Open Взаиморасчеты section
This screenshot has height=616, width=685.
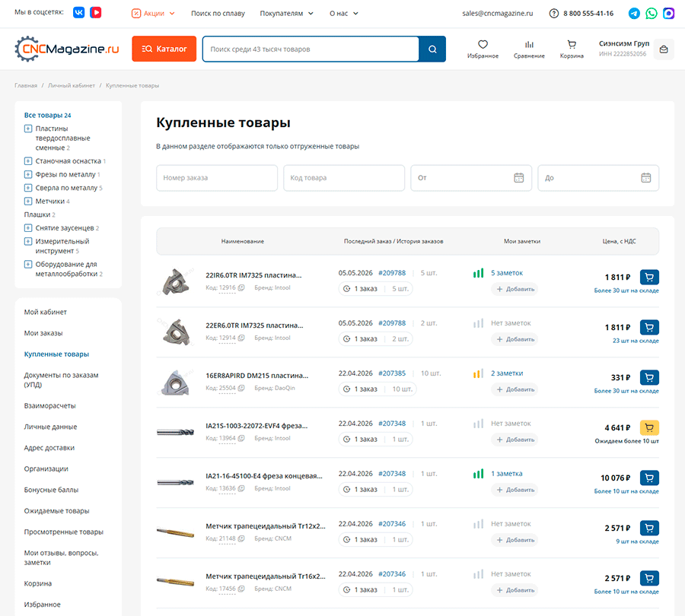49,406
